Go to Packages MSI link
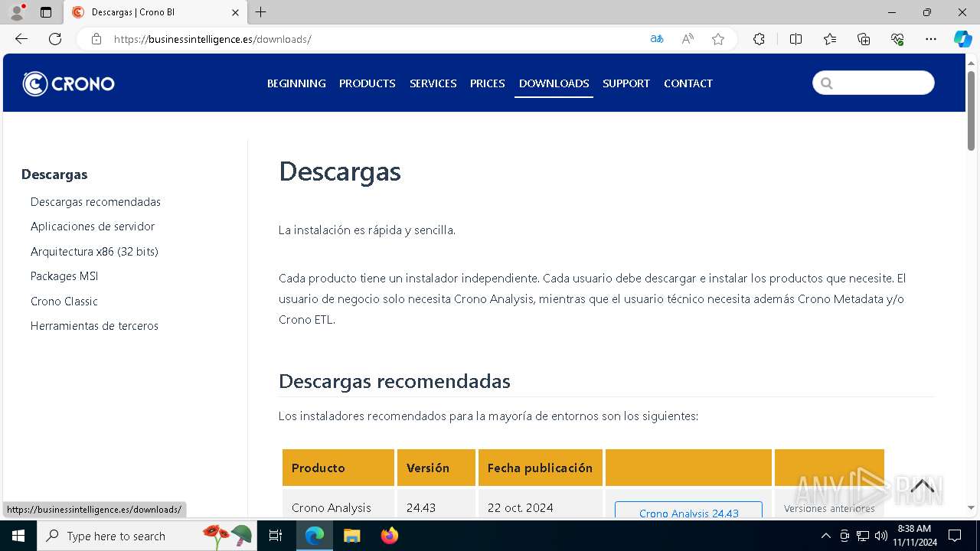The image size is (980, 551). click(64, 276)
